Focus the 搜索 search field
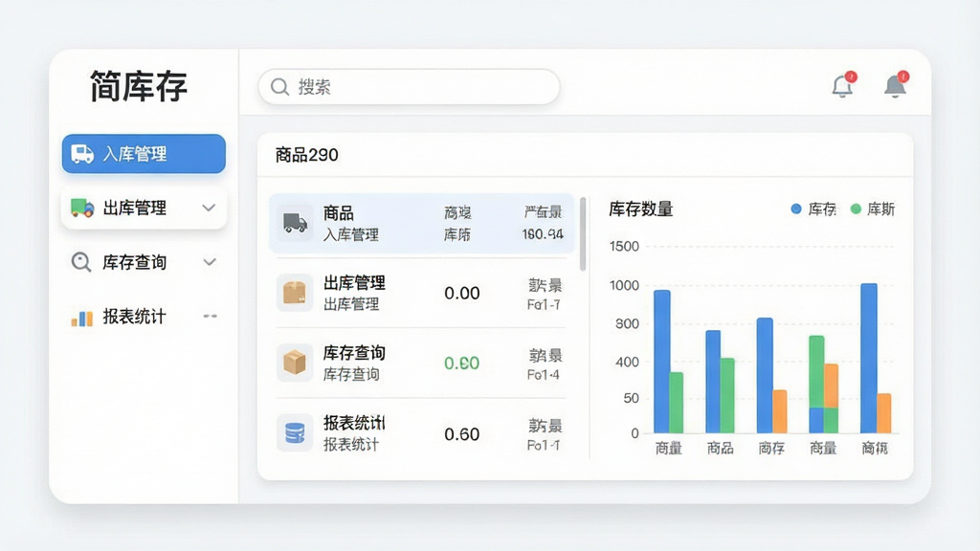Viewport: 980px width, 551px height. point(409,87)
